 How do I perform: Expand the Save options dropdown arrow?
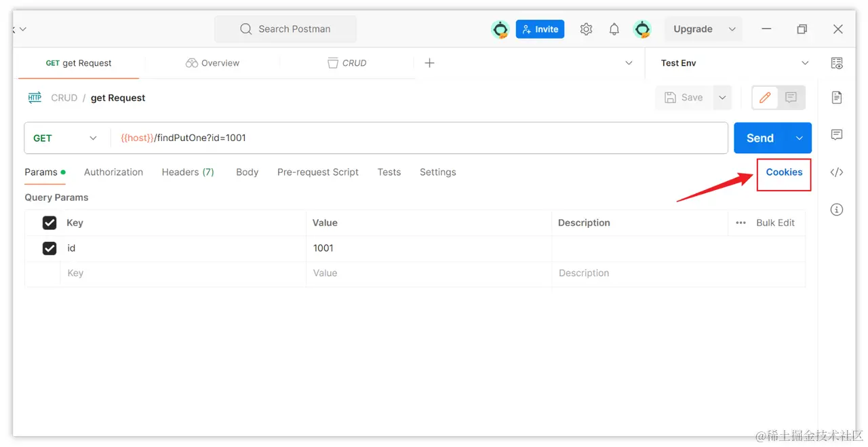click(722, 98)
